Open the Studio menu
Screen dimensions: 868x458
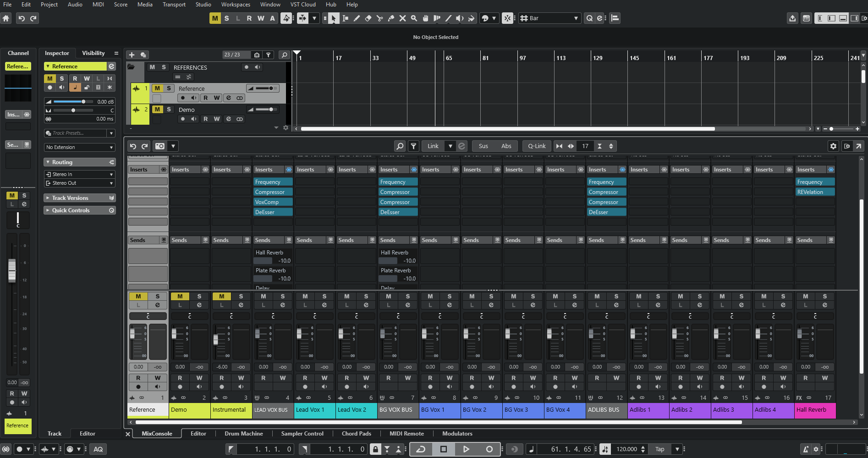coord(203,4)
